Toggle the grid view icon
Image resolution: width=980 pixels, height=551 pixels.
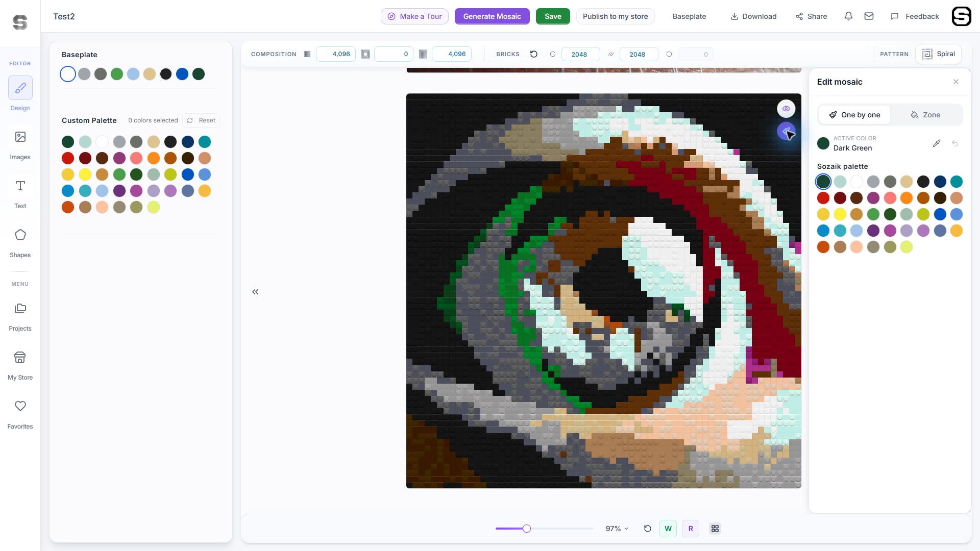pos(715,529)
